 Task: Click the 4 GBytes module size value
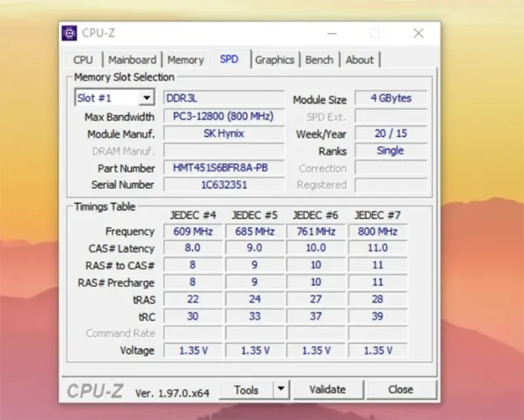pyautogui.click(x=391, y=98)
